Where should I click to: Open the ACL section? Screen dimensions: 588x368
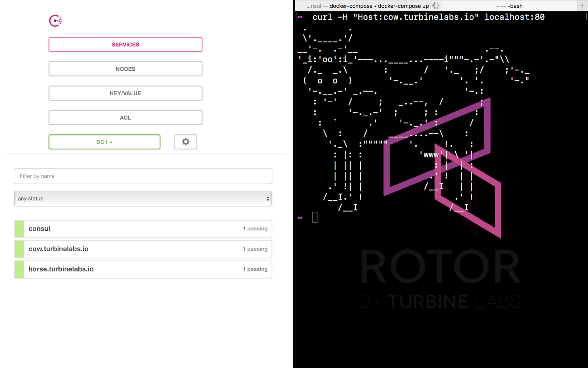(125, 118)
